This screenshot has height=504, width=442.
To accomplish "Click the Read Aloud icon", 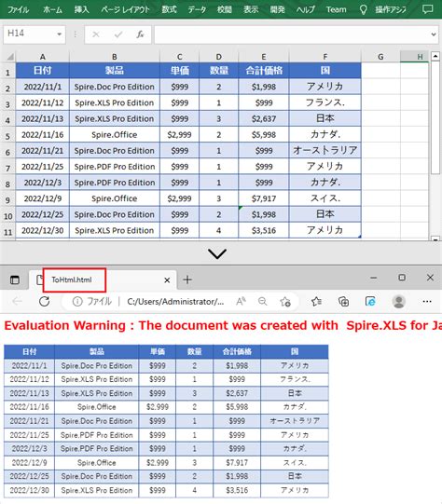I will (241, 302).
